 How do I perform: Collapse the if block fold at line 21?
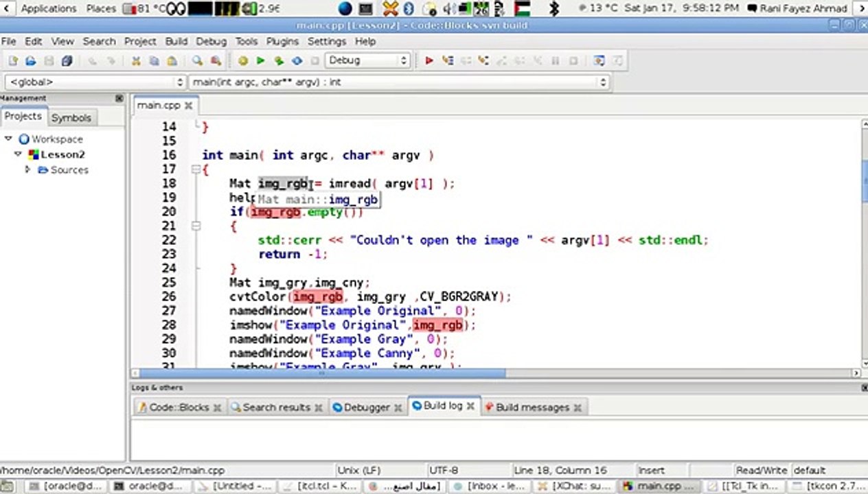click(196, 225)
